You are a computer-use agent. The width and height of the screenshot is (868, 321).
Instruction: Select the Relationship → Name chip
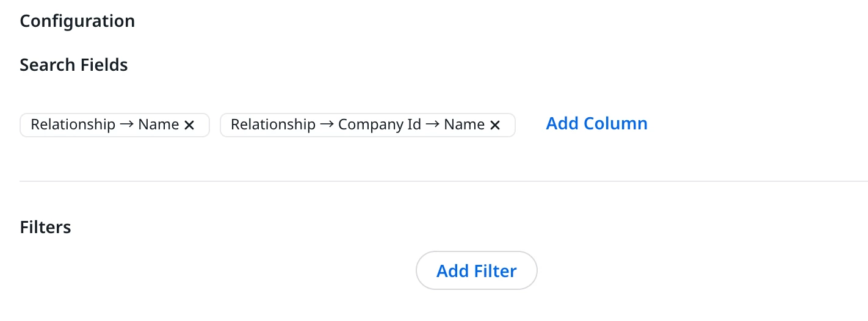coord(104,125)
